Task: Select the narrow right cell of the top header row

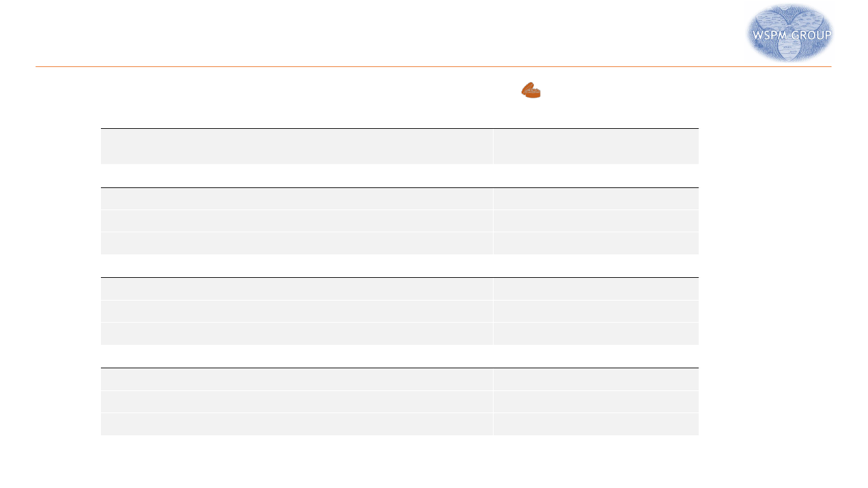Action: point(596,146)
